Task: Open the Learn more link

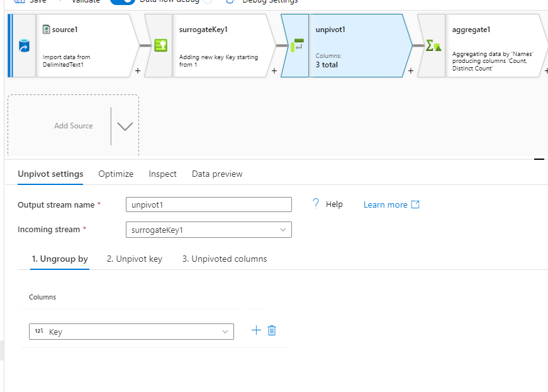Action: (386, 204)
